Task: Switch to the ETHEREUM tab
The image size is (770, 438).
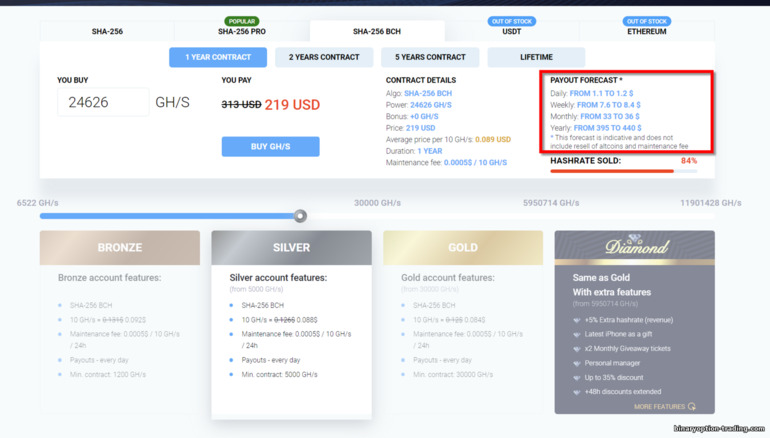Action: click(x=647, y=31)
